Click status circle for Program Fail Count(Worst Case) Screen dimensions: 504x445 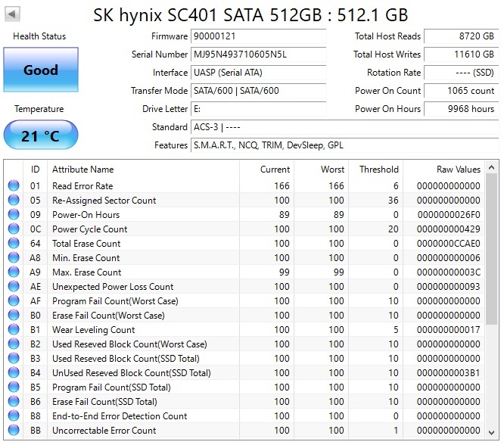(14, 300)
